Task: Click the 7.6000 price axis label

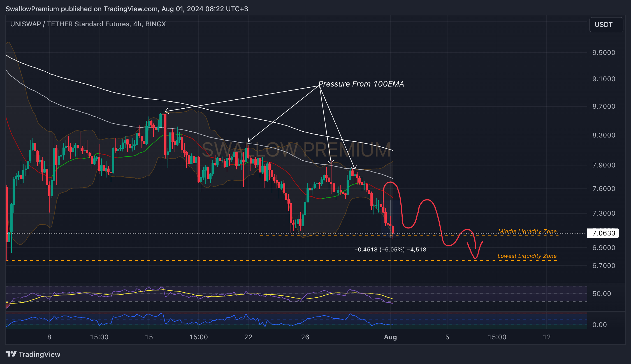Action: [604, 189]
